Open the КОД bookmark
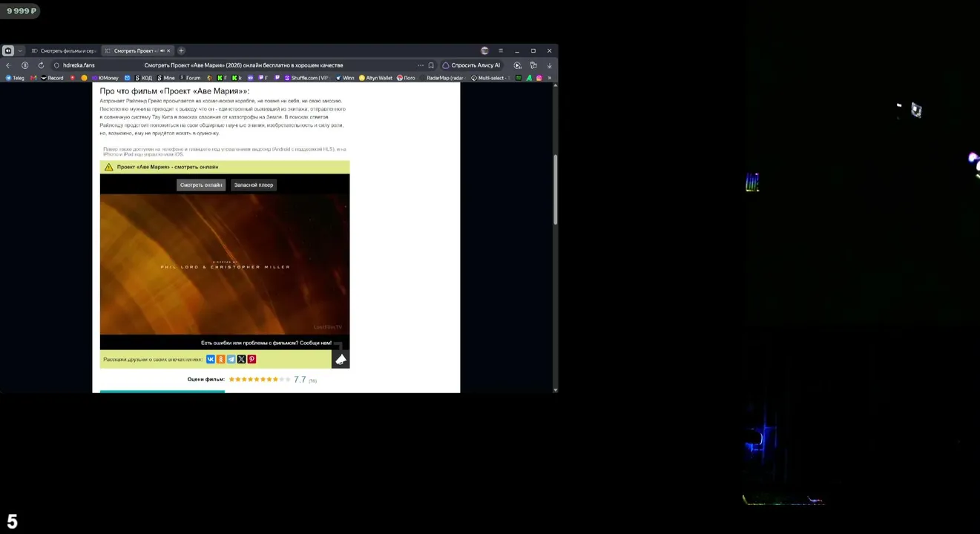Image resolution: width=980 pixels, height=534 pixels. pyautogui.click(x=143, y=78)
